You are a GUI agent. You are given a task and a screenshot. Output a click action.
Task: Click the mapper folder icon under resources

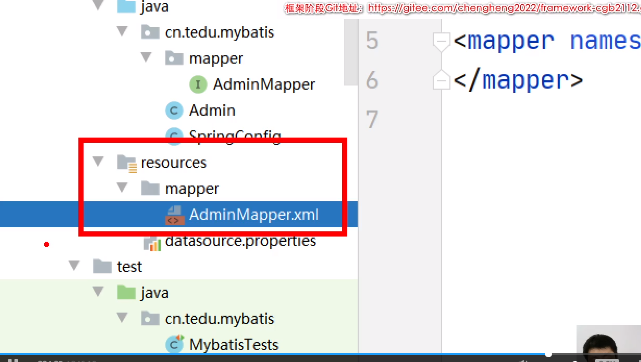pos(150,188)
